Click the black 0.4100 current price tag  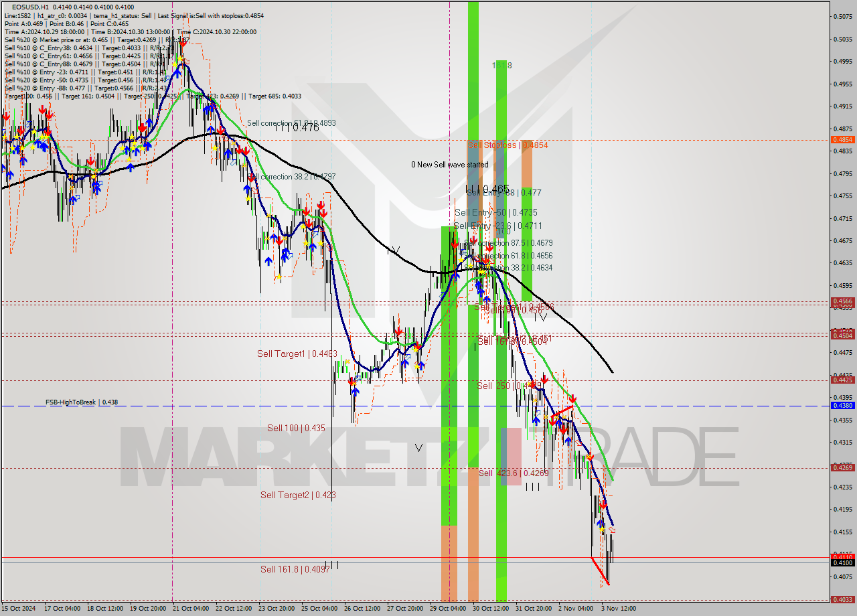coord(842,562)
